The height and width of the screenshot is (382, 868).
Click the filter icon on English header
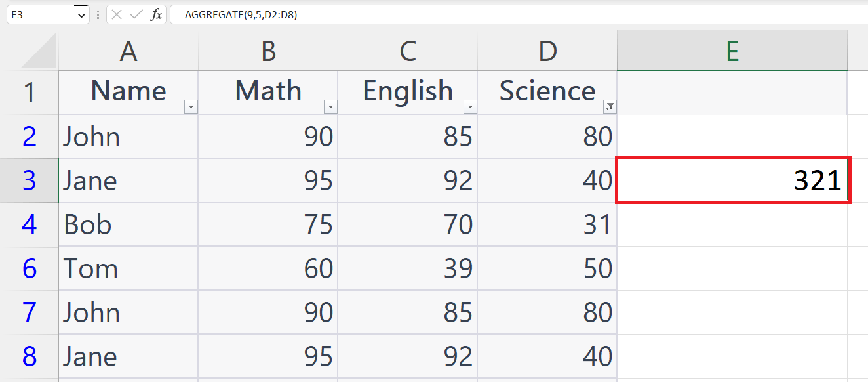coord(470,106)
